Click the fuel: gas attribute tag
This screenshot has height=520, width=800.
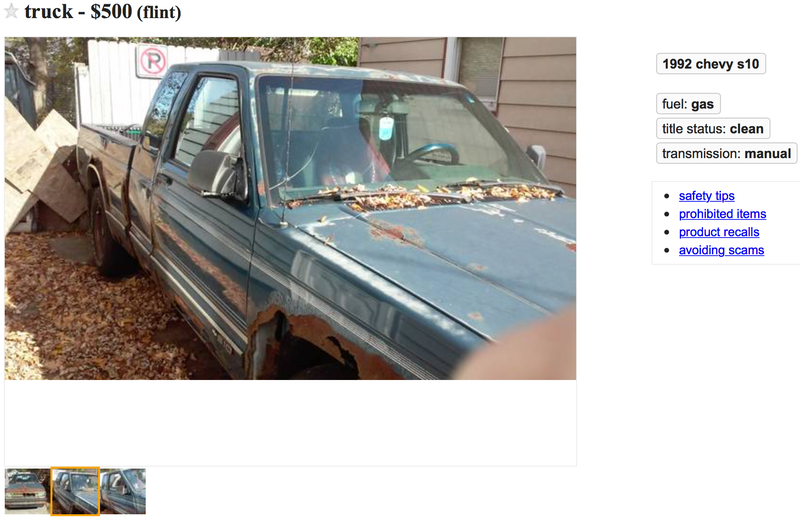click(x=688, y=104)
